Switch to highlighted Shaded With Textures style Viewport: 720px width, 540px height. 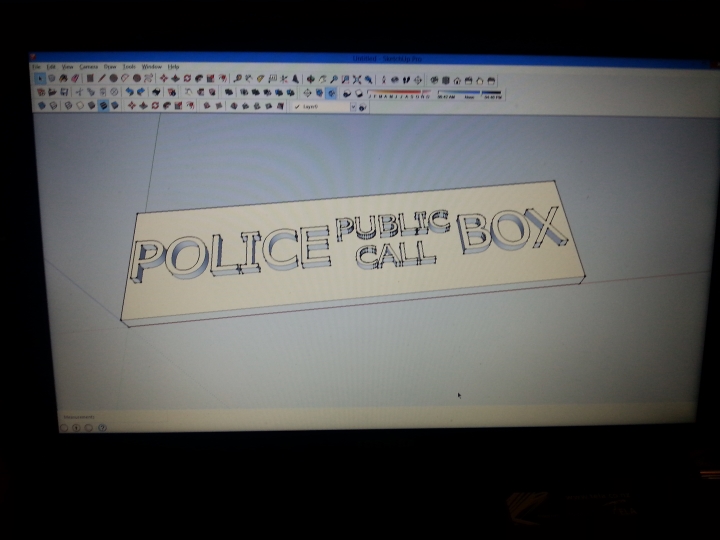[103, 106]
